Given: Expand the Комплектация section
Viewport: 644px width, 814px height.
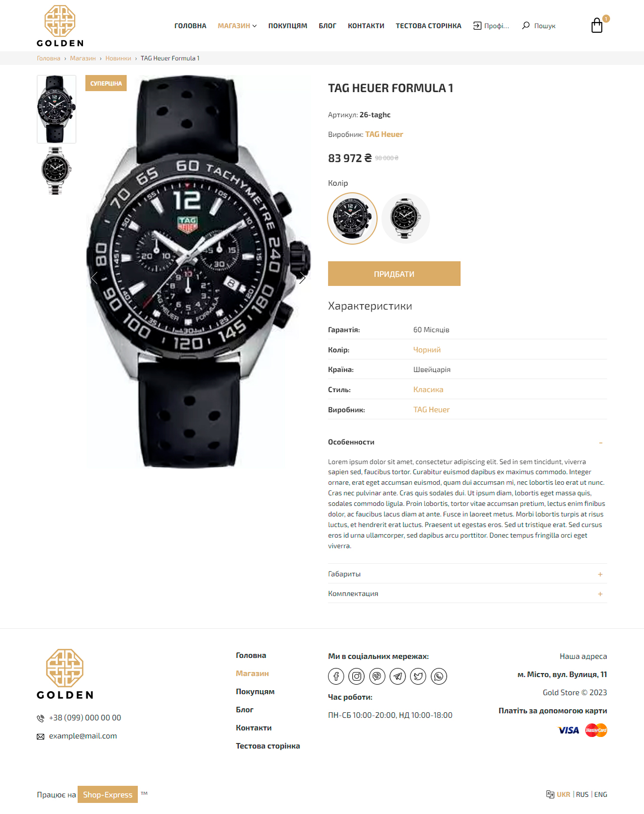Looking at the screenshot, I should click(x=467, y=594).
